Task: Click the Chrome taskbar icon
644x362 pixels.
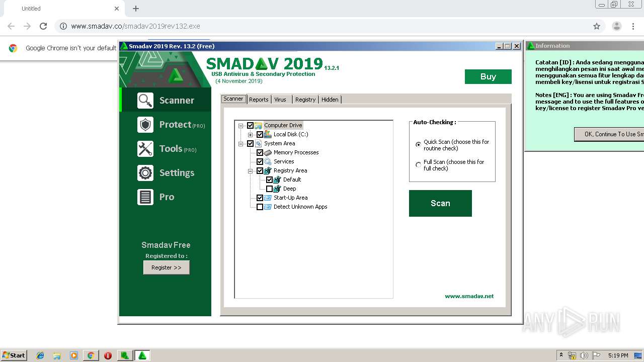Action: click(x=91, y=355)
